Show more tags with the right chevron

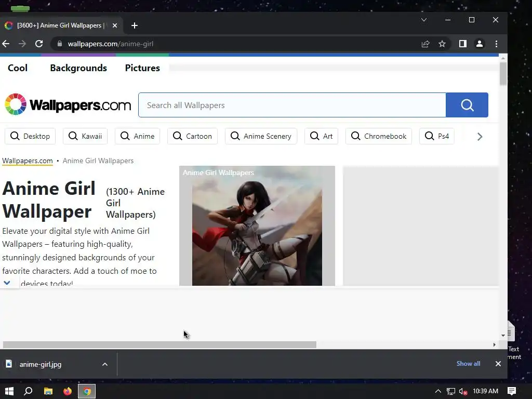(480, 137)
